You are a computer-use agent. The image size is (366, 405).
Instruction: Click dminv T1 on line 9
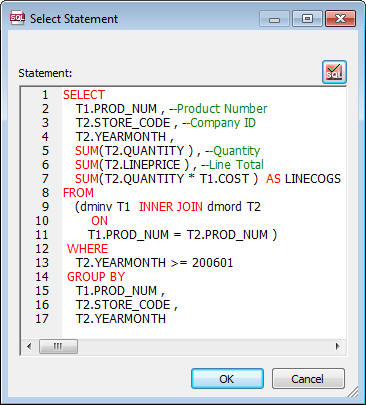[105, 207]
